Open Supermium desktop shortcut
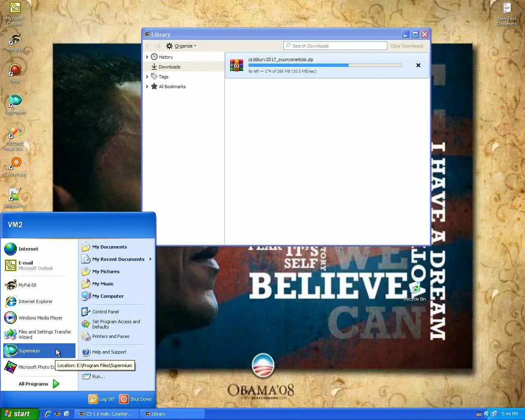This screenshot has height=420, width=525. pyautogui.click(x=15, y=104)
